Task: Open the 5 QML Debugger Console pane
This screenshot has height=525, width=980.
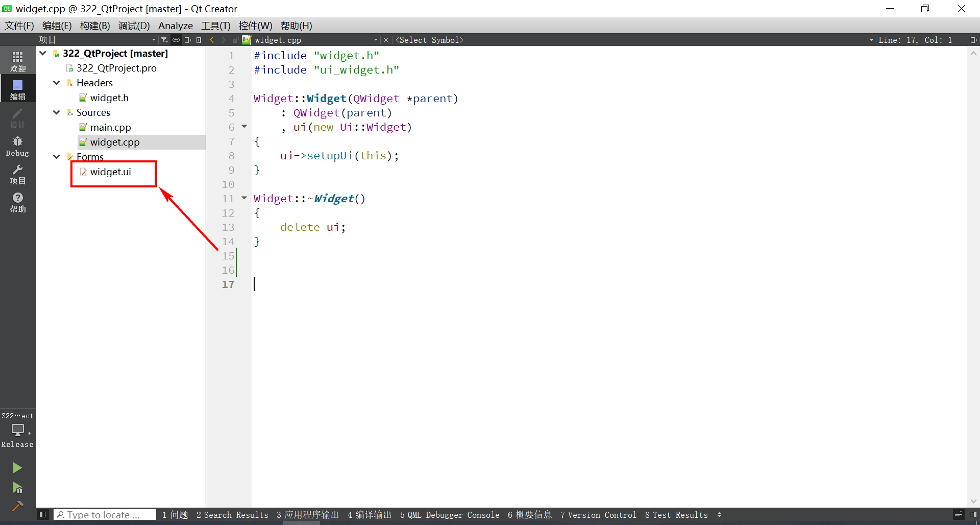Action: (x=450, y=515)
